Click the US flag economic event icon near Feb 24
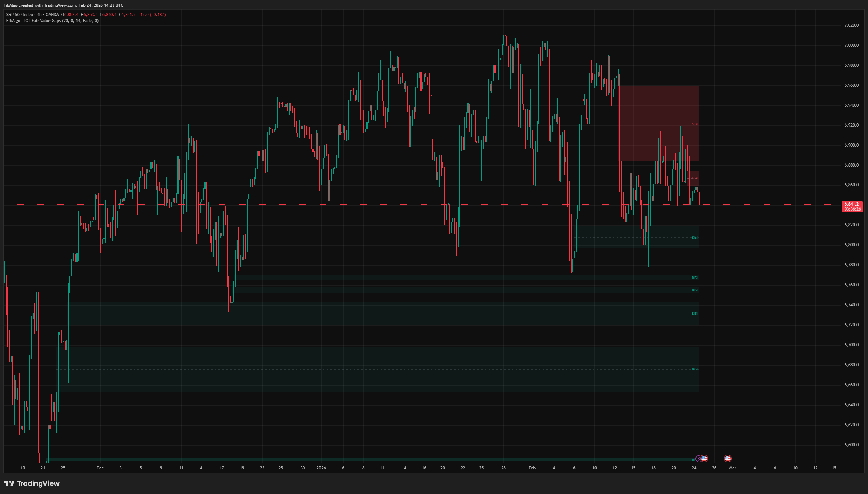Image resolution: width=868 pixels, height=494 pixels. [x=704, y=459]
